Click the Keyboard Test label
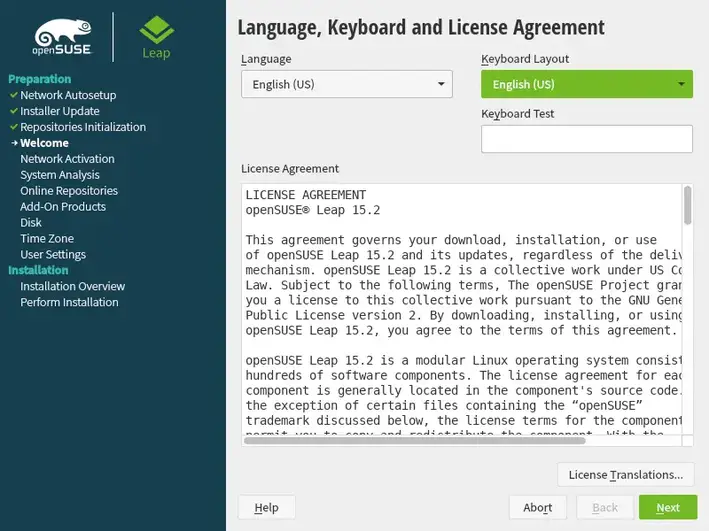 tap(517, 114)
